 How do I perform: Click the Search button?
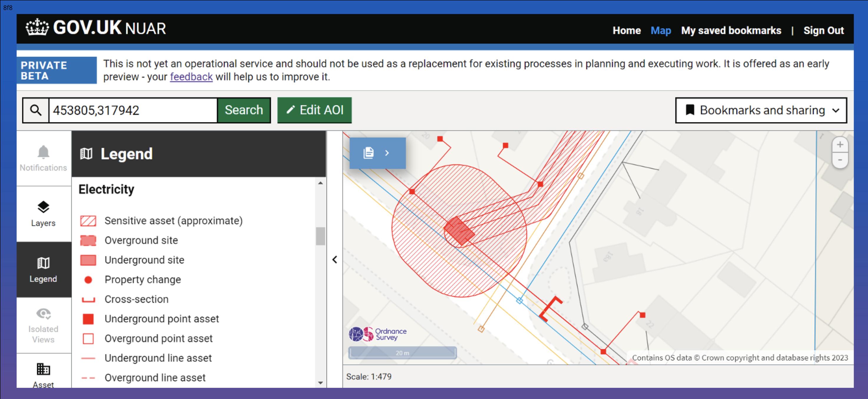pyautogui.click(x=244, y=109)
